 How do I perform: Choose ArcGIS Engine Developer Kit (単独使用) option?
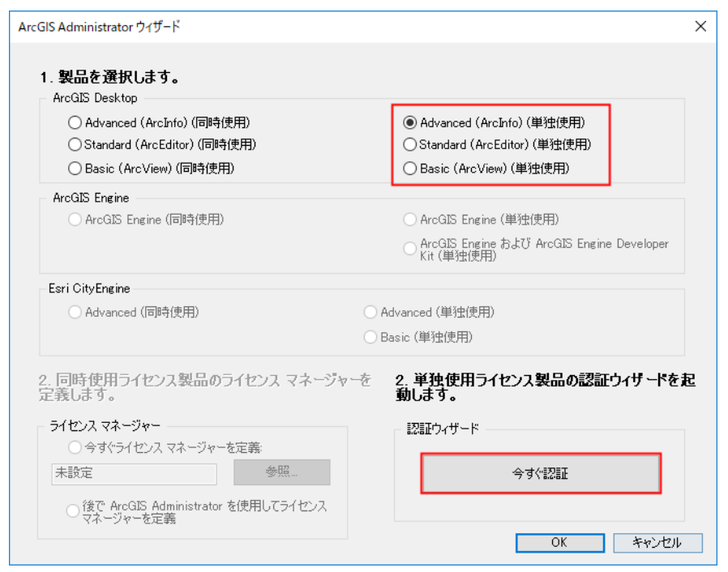click(409, 249)
